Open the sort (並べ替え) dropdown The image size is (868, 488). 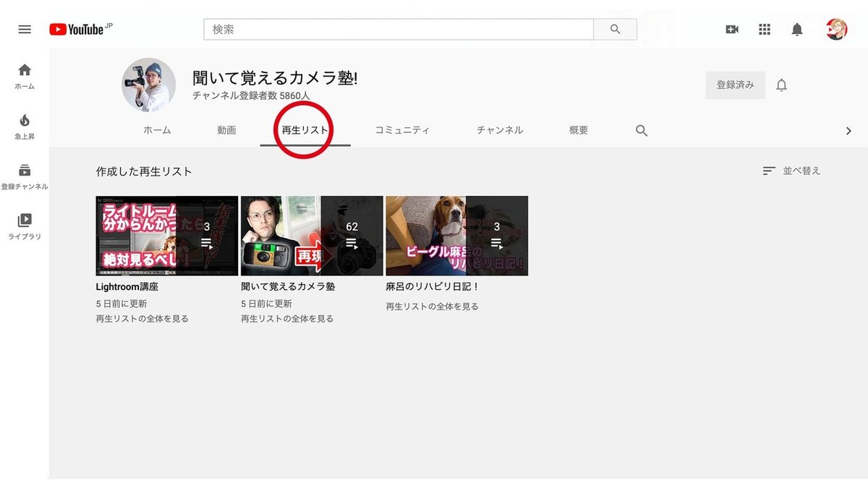click(x=792, y=171)
